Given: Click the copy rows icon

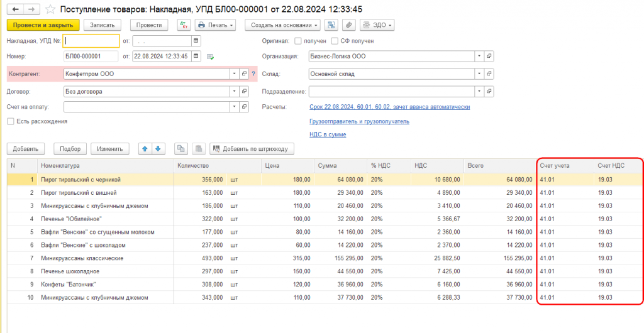Looking at the screenshot, I should pos(180,149).
